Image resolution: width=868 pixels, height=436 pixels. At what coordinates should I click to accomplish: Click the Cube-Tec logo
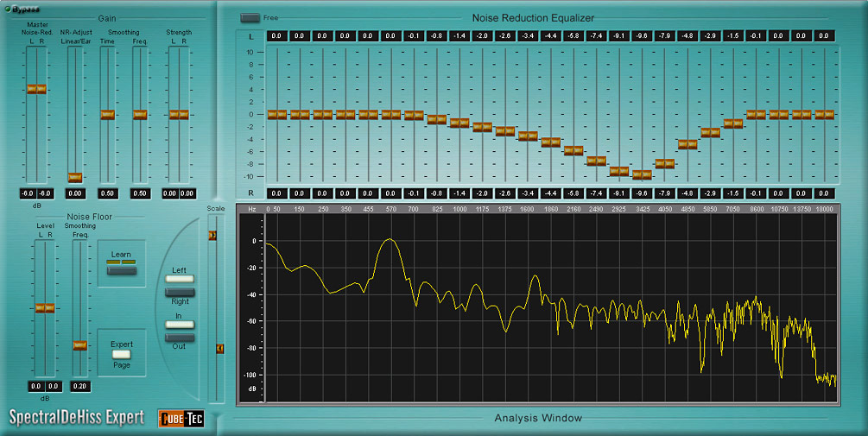[181, 419]
